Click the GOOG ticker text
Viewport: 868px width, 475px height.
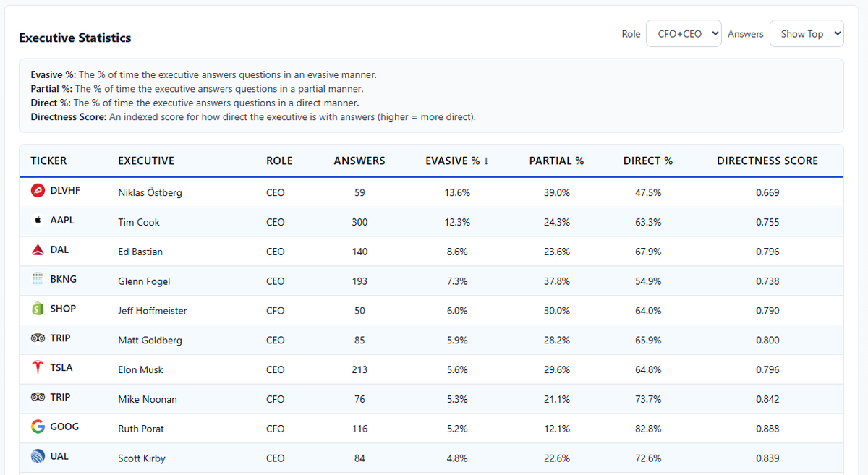click(64, 427)
